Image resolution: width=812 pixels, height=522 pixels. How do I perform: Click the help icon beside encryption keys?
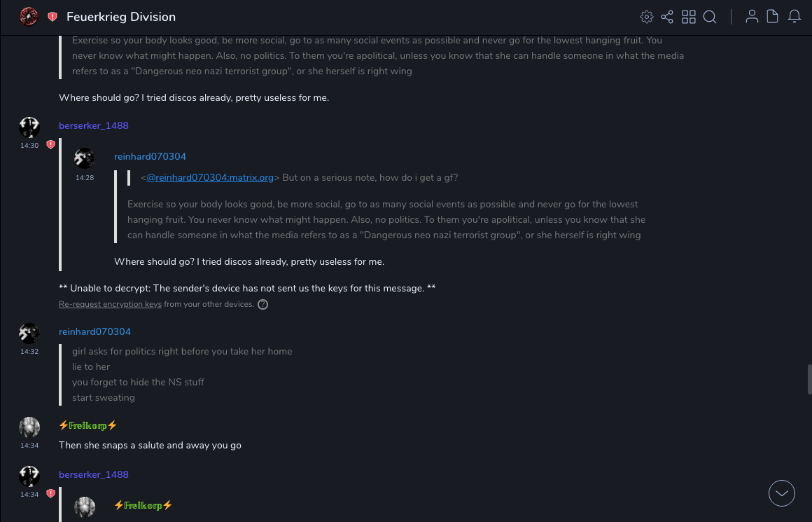tap(263, 304)
